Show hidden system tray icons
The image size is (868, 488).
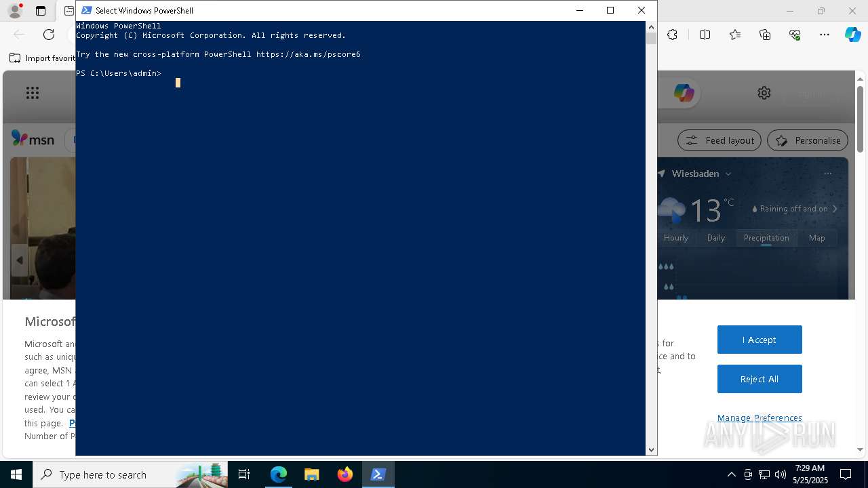coord(731,474)
